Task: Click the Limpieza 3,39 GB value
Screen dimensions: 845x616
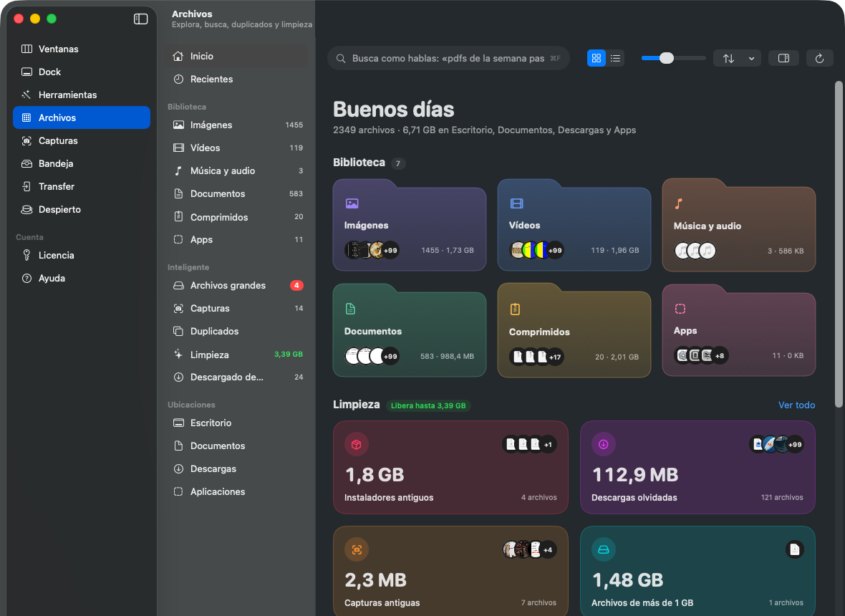Action: pos(289,355)
